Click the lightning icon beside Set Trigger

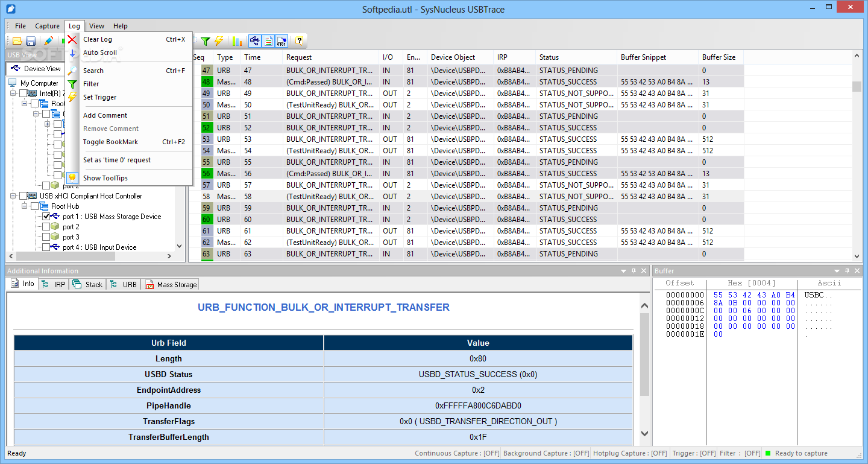pyautogui.click(x=72, y=97)
